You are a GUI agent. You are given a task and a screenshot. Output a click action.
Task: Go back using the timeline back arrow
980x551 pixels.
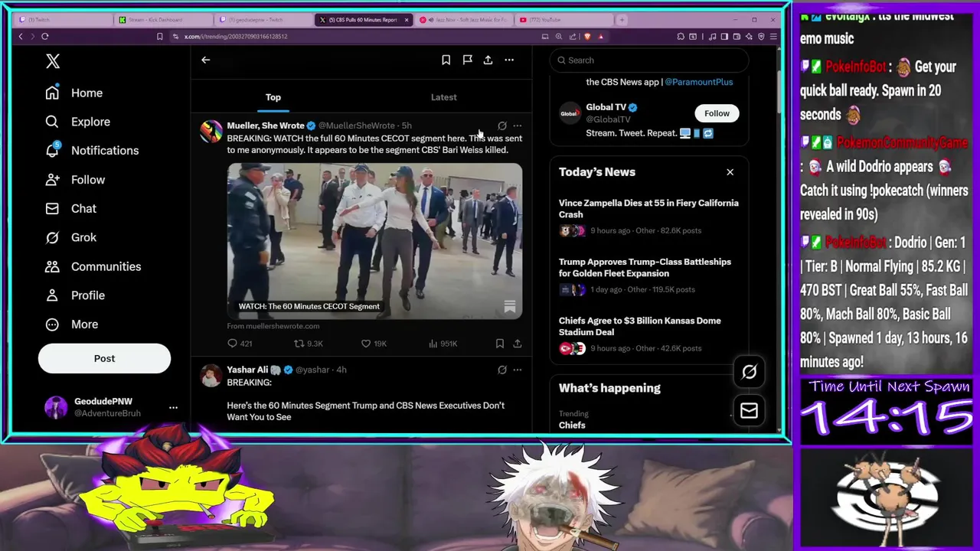coord(205,60)
